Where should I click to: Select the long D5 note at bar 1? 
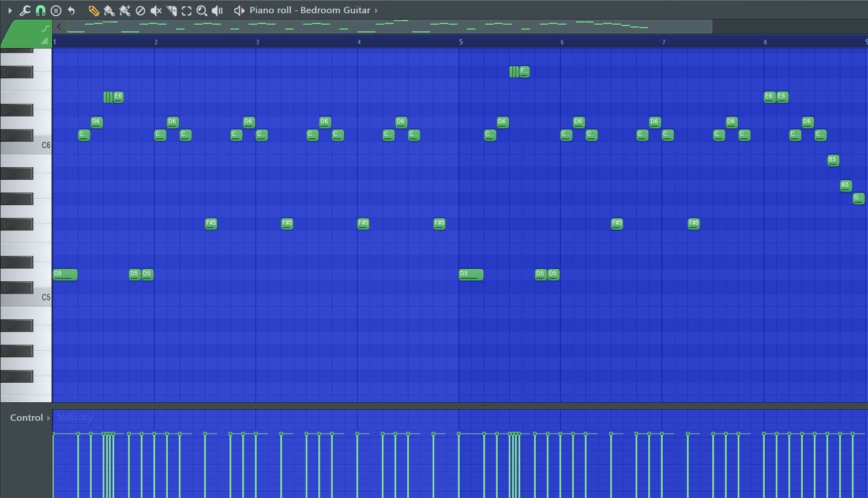pos(65,274)
